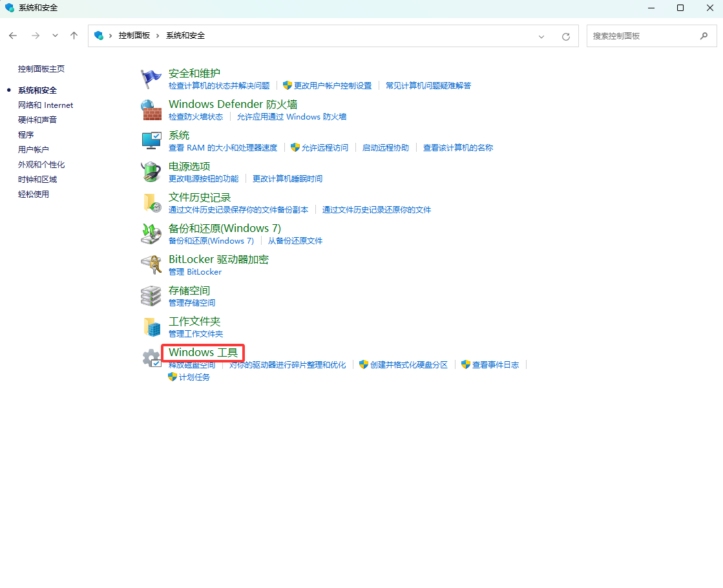Click the BitLocker drive and keys icon
Screen dimensions: 723x588
pyautogui.click(x=151, y=265)
